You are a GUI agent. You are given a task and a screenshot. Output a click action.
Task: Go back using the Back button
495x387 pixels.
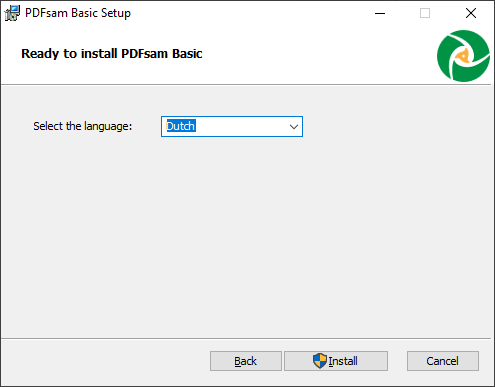pos(246,361)
